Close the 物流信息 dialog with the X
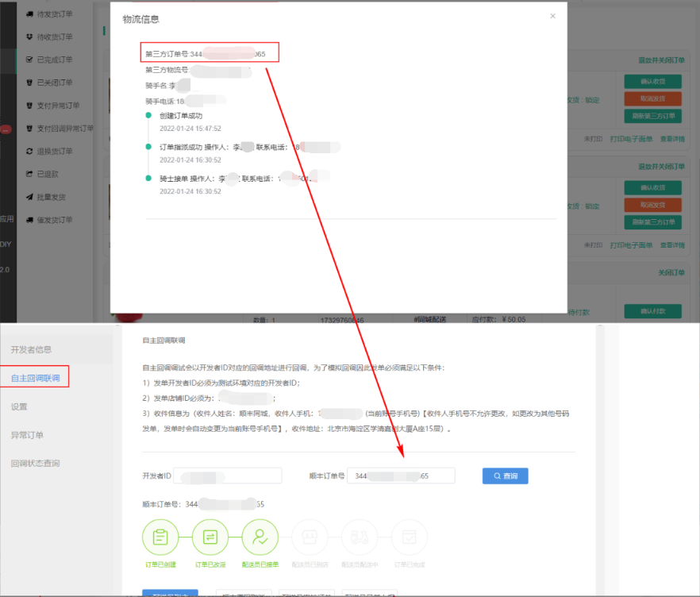The image size is (700, 597). 552,16
